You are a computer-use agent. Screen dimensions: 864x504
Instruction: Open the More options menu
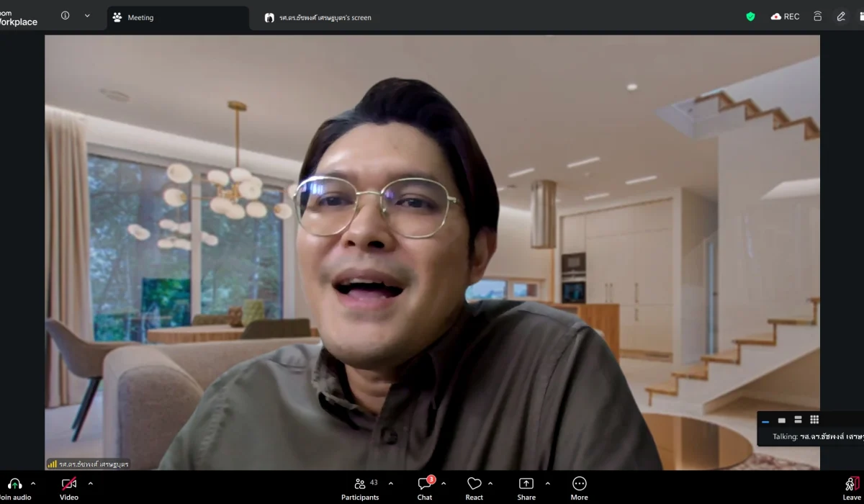(x=579, y=484)
